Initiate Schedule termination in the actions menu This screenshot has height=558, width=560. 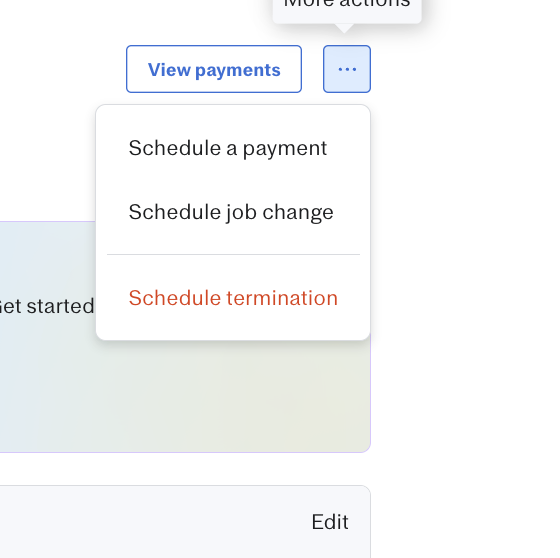pos(233,298)
